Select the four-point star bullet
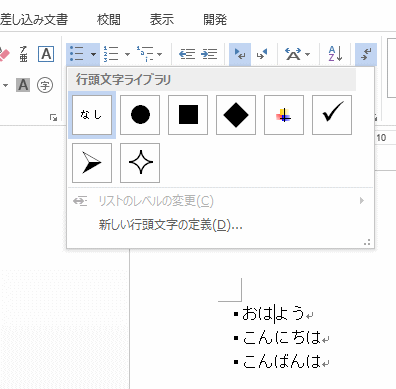 [140, 163]
